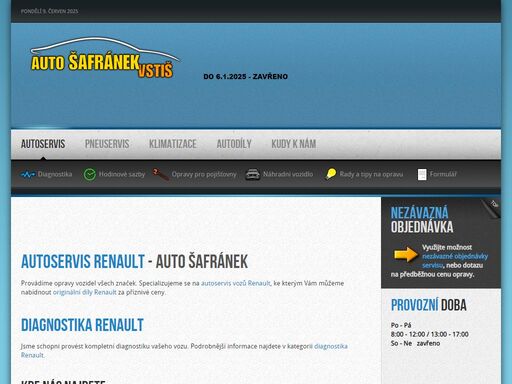Switch to the Pneuservis tab
512x384 pixels.
(x=107, y=144)
